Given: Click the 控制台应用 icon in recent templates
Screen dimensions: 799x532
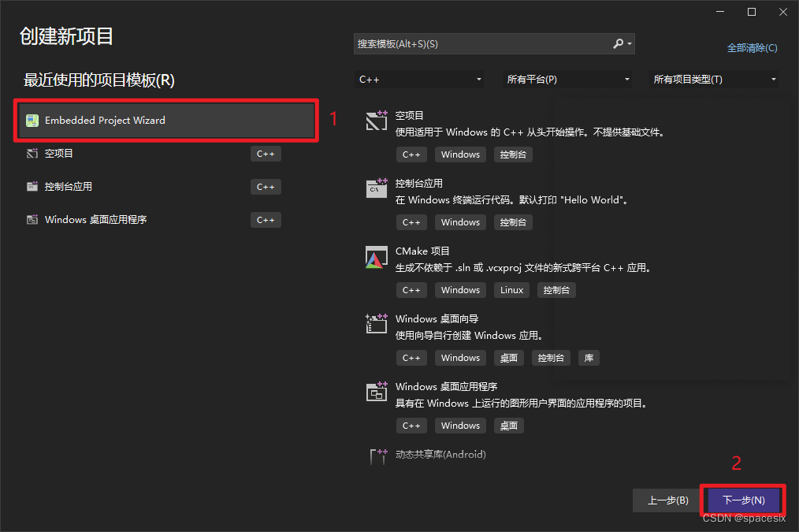Looking at the screenshot, I should [32, 187].
